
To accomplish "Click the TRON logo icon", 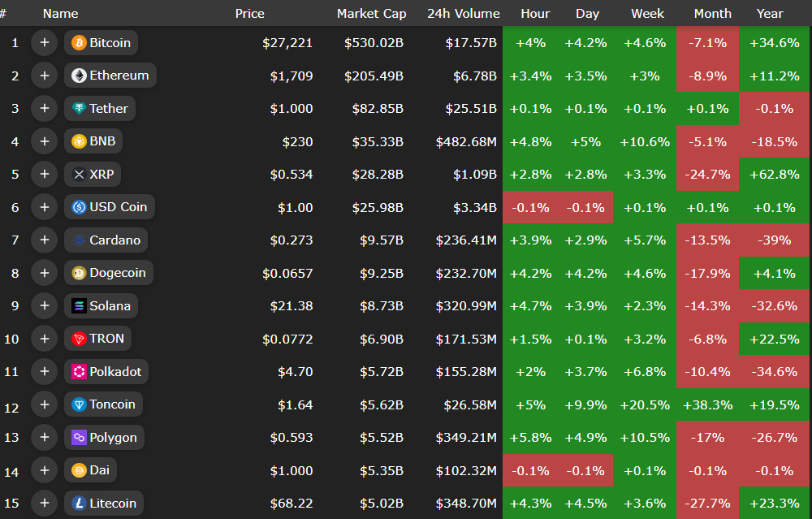I will pos(79,339).
